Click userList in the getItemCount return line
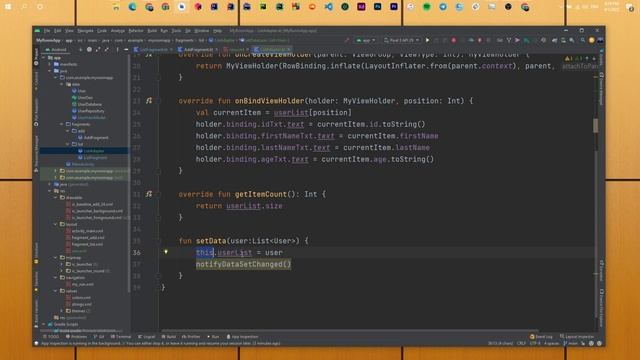This screenshot has height=360, width=640. point(243,206)
